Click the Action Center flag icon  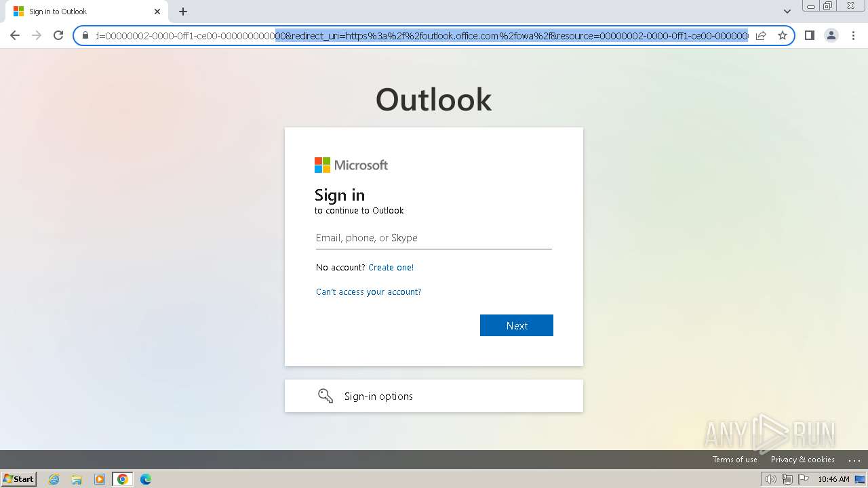coord(804,479)
